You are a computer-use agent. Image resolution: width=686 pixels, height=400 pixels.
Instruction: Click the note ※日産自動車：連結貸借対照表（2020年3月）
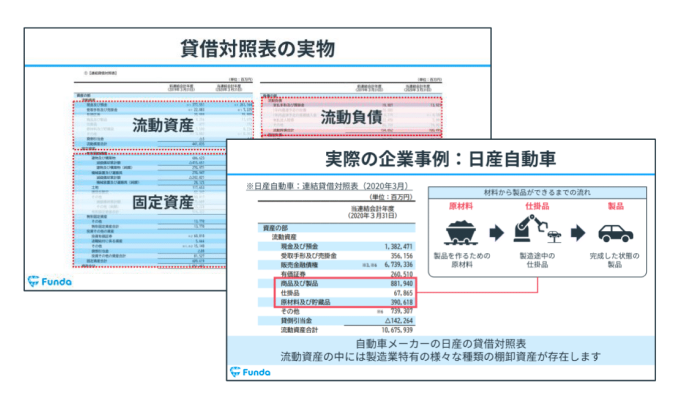pyautogui.click(x=329, y=186)
